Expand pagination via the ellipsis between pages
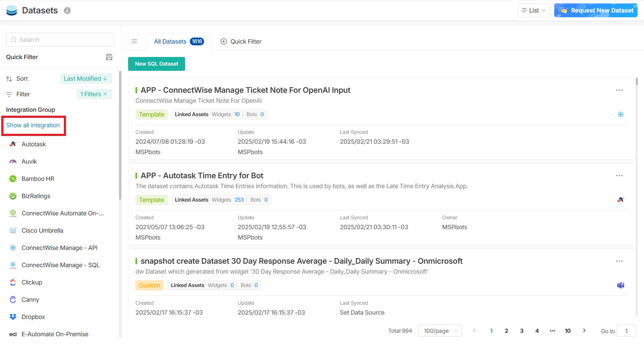Viewport: 644px width, 344px height. tap(552, 331)
